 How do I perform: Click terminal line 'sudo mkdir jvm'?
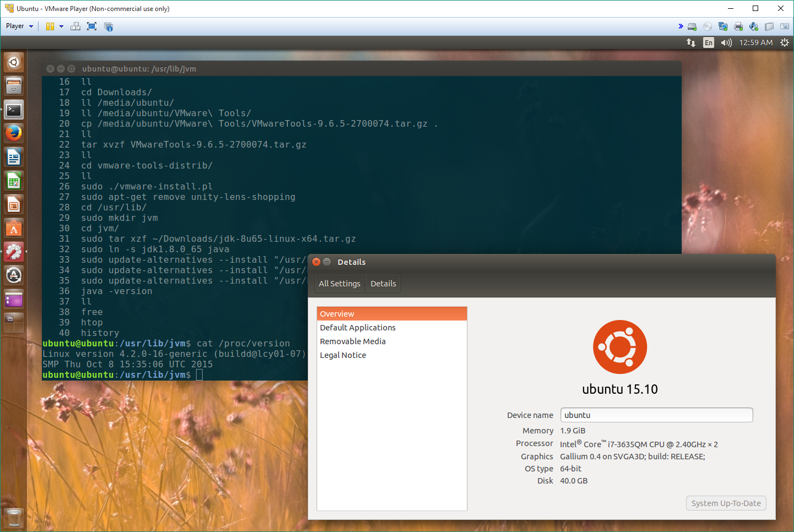(119, 218)
